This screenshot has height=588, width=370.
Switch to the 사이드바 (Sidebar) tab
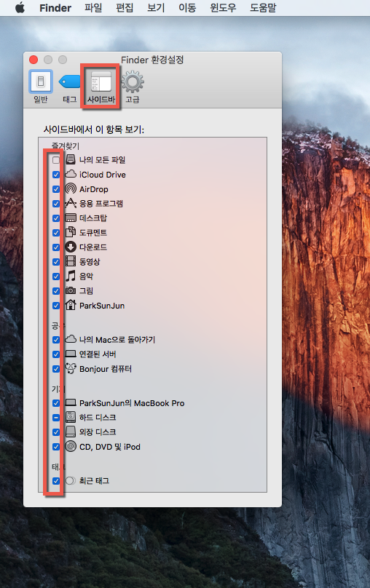coord(101,87)
